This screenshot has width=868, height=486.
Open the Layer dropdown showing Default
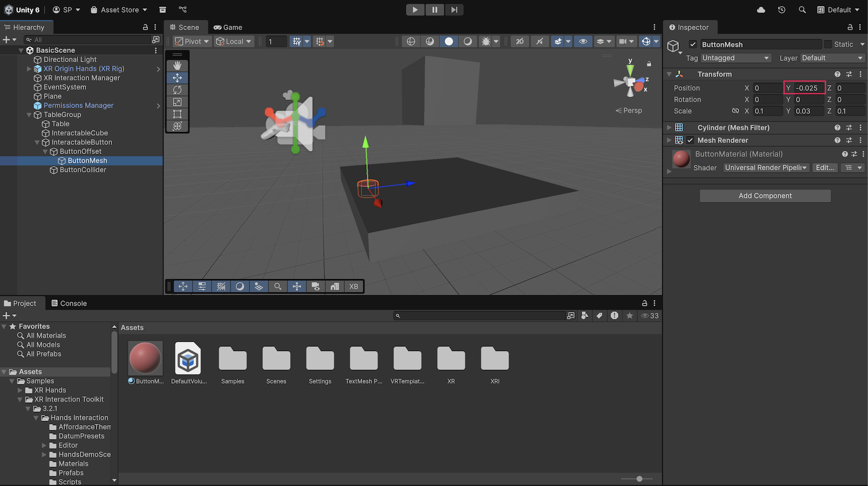(832, 58)
